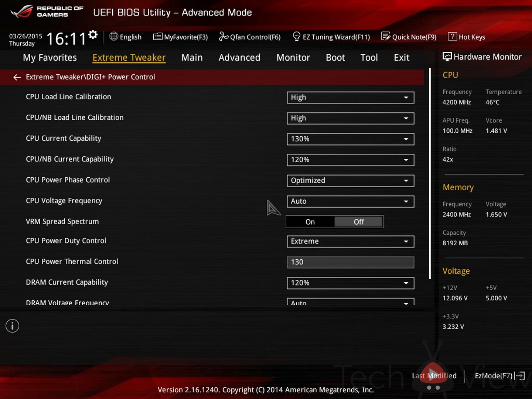Start EZ Tuning Wizard(F11)
The width and height of the screenshot is (532, 399).
point(331,37)
